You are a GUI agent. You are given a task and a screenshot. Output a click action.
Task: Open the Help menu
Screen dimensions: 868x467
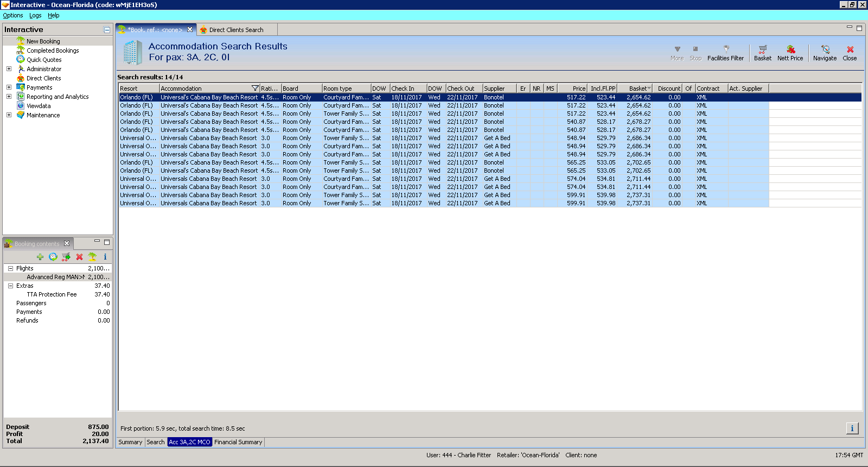coord(54,15)
